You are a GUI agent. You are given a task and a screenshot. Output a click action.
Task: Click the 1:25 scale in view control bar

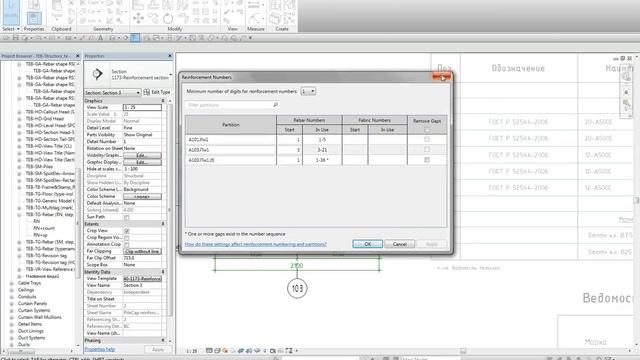click(x=191, y=351)
